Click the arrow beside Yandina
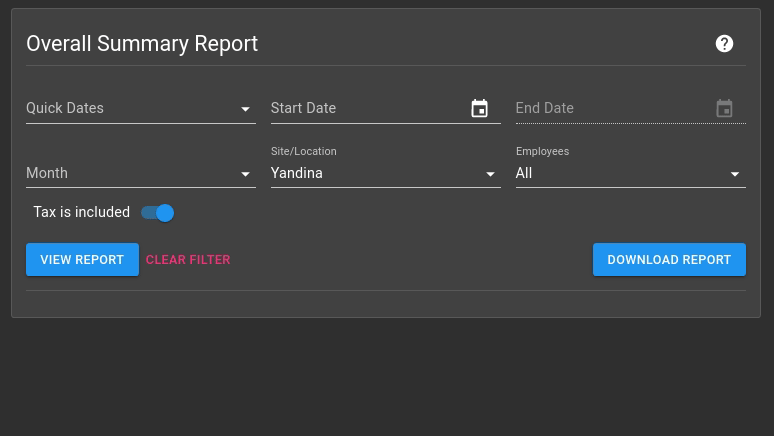 [490, 174]
